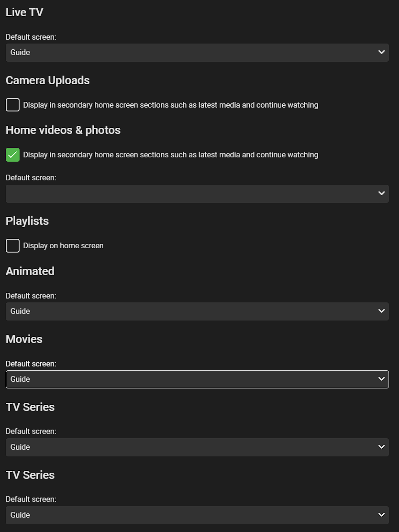Click the chevron in the bottom TV Series dropdown
The image size is (399, 532).
pyautogui.click(x=381, y=515)
